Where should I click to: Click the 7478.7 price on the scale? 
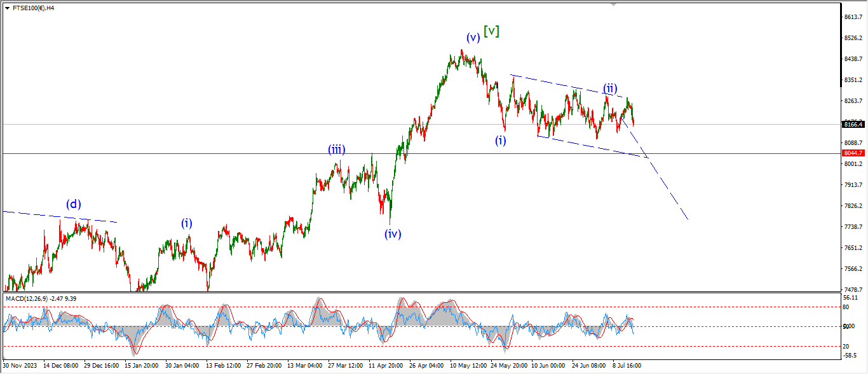click(852, 289)
